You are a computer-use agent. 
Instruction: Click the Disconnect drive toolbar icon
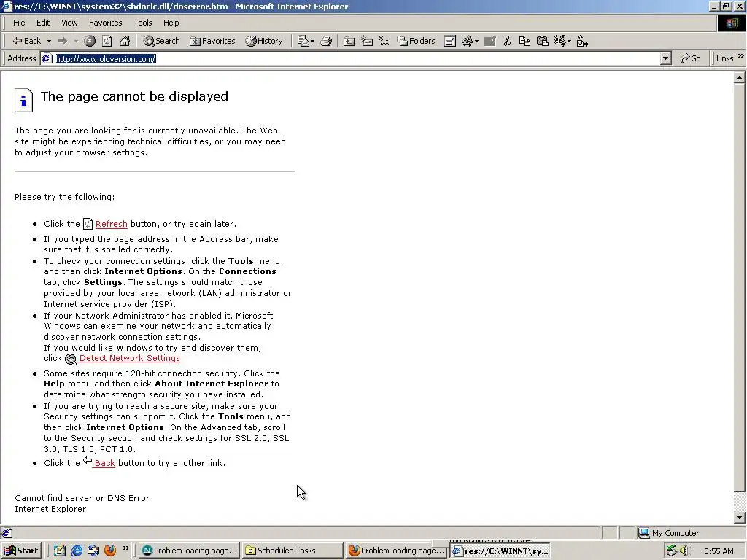(384, 41)
